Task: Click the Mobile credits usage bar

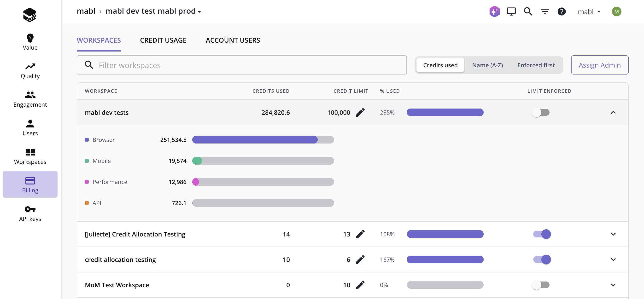Action: (x=263, y=161)
